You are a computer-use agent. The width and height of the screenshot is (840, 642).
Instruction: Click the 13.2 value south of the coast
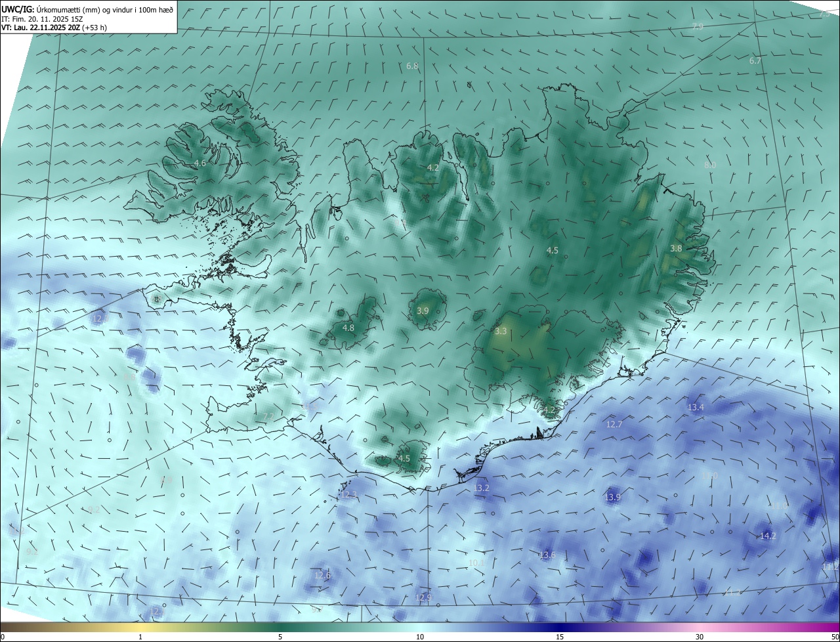pyautogui.click(x=481, y=488)
